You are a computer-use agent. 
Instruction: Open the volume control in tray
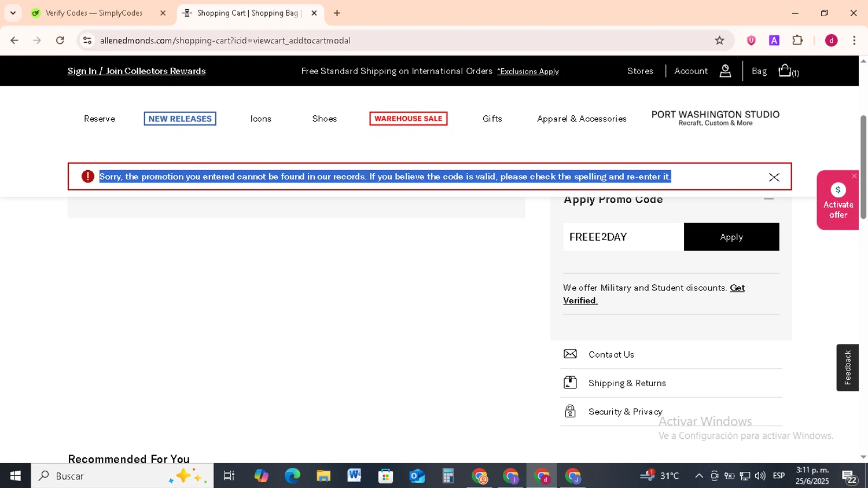[x=760, y=476]
